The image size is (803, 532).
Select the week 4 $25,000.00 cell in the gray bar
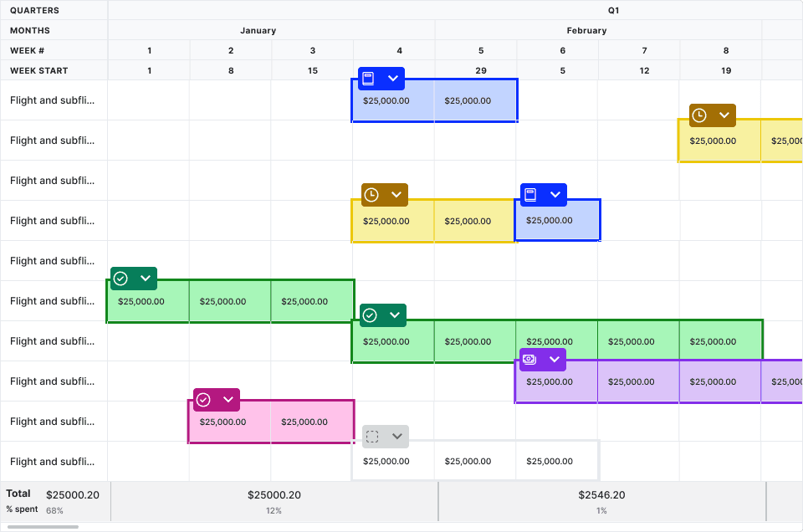[393, 462]
